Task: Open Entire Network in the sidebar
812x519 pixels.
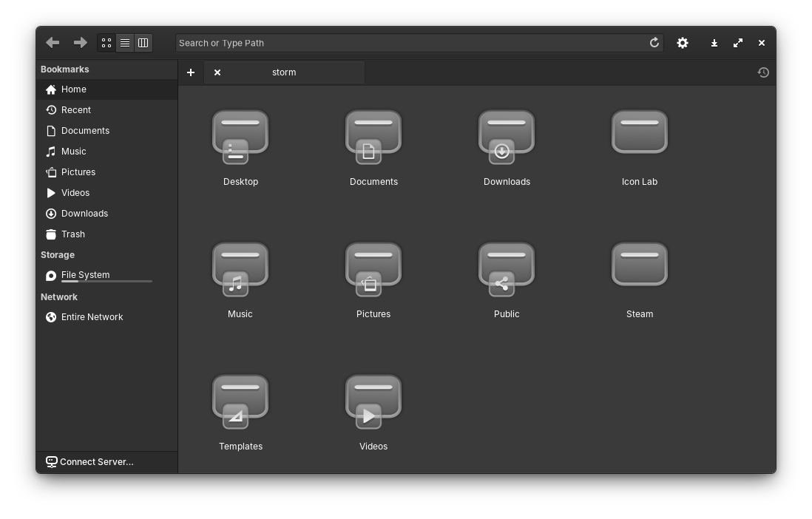Action: 92,317
